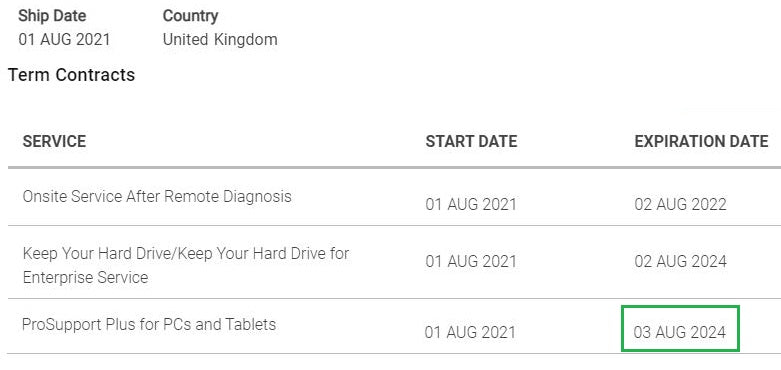Click the START DATE column header
Screen dimensions: 781x370
tap(471, 141)
